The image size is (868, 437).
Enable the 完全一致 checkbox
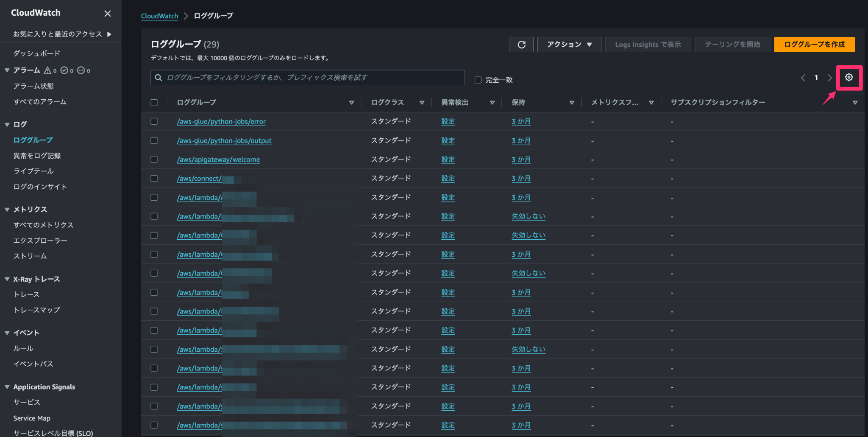478,79
